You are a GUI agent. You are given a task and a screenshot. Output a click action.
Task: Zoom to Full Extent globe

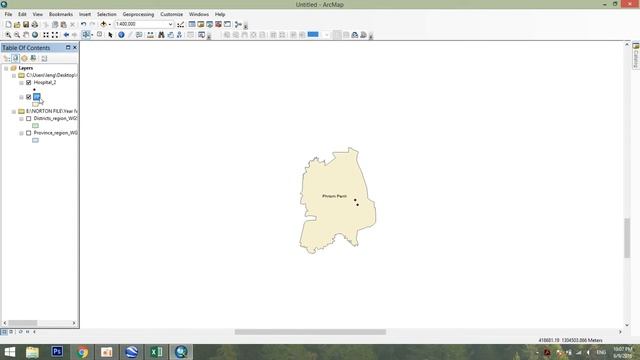[x=35, y=35]
